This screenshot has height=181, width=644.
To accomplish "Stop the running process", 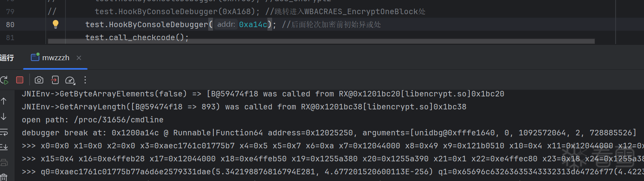I will coord(20,80).
